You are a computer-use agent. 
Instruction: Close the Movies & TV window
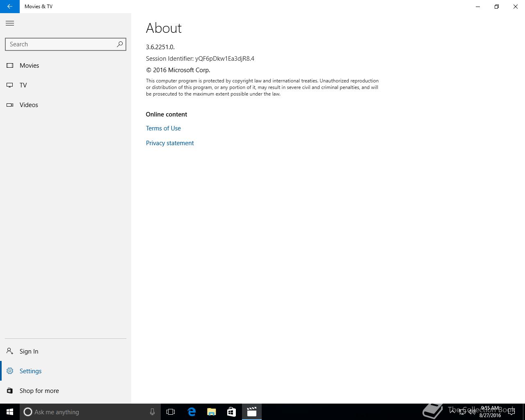point(516,7)
